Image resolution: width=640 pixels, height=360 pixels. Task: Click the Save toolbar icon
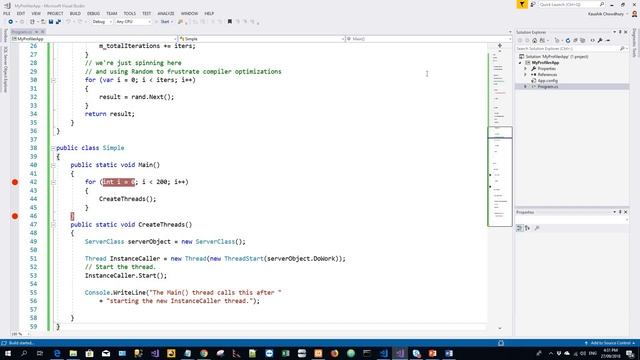[x=51, y=22]
